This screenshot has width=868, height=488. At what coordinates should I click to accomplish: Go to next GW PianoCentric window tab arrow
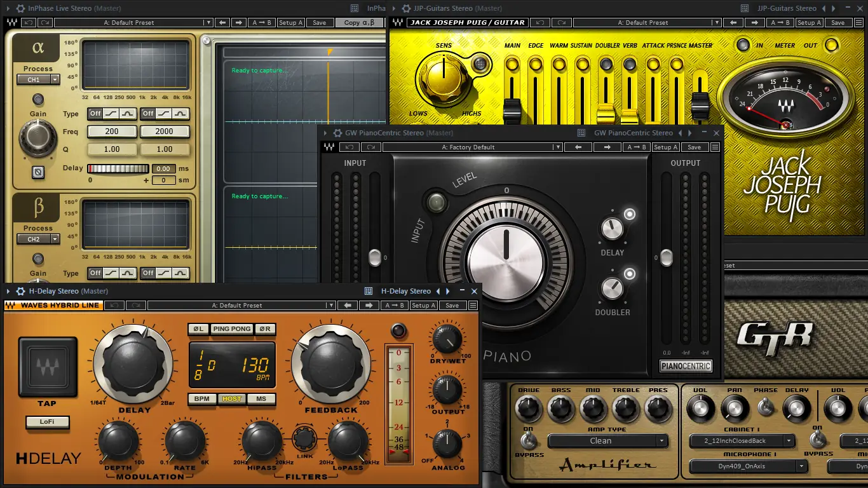(x=689, y=133)
